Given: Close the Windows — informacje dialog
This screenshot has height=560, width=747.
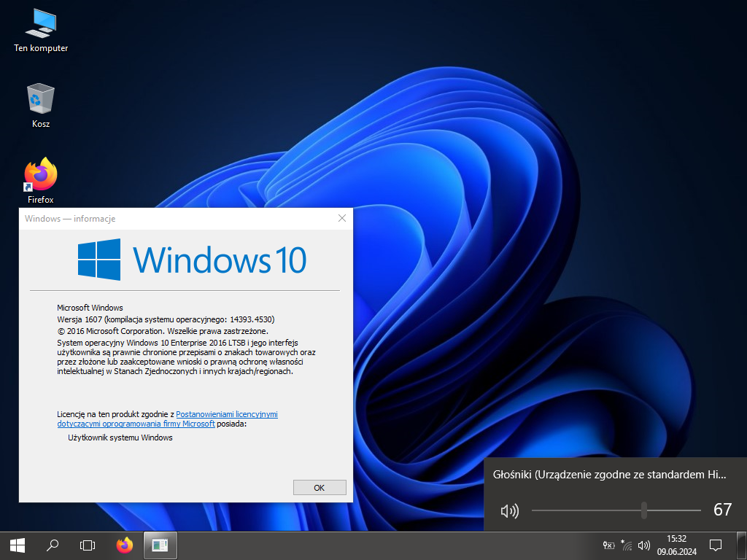Looking at the screenshot, I should pos(342,218).
